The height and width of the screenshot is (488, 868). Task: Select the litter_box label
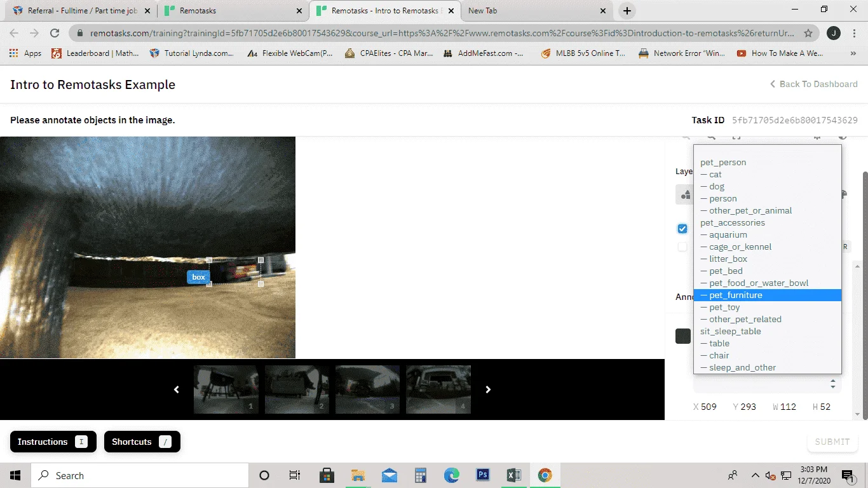point(768,259)
